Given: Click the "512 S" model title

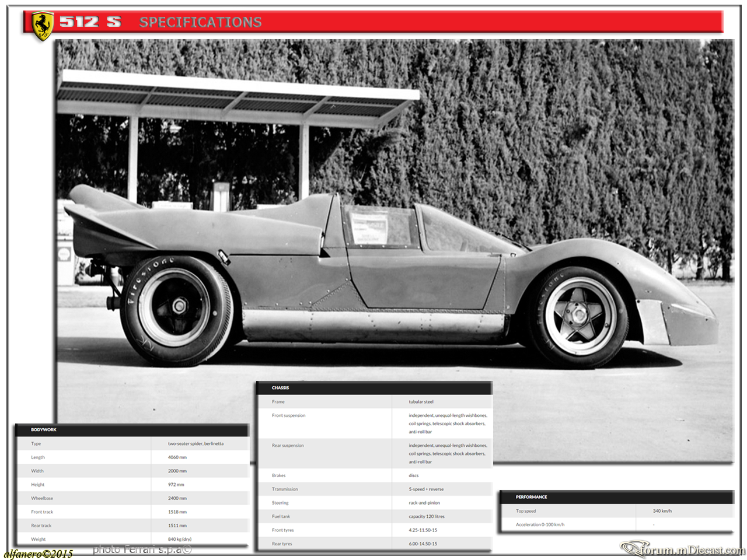Looking at the screenshot, I should [x=90, y=22].
